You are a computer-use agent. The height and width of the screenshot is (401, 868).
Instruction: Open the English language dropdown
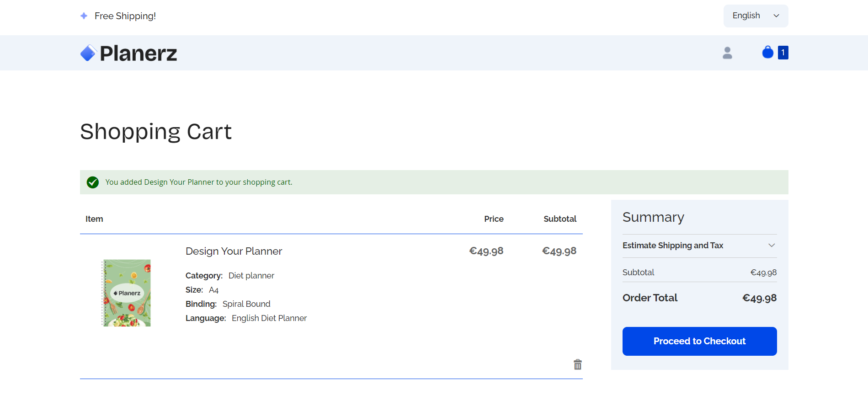point(756,16)
